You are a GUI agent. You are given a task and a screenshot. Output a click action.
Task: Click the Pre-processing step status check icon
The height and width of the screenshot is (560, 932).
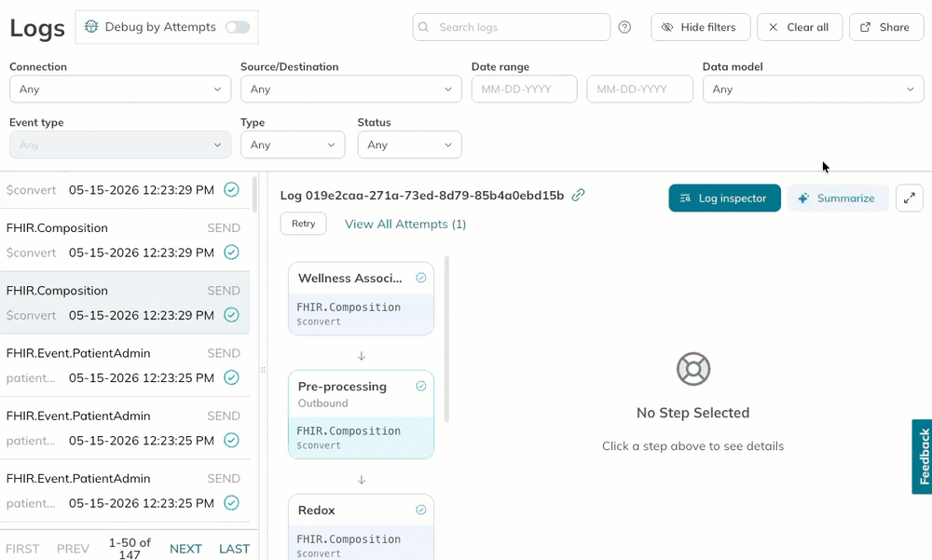click(421, 387)
